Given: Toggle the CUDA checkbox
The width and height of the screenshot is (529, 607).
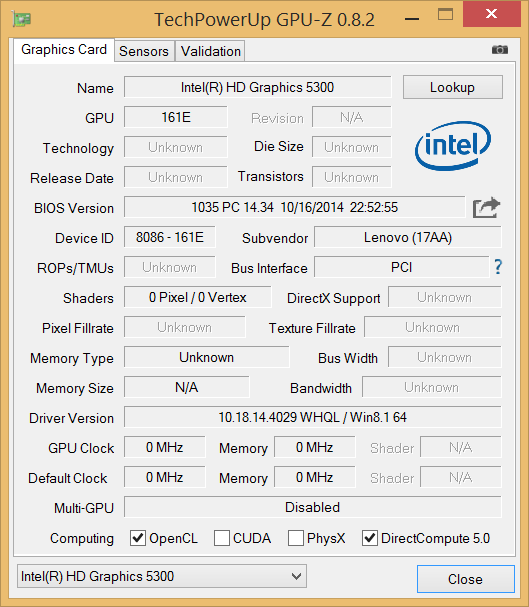Looking at the screenshot, I should (x=222, y=538).
